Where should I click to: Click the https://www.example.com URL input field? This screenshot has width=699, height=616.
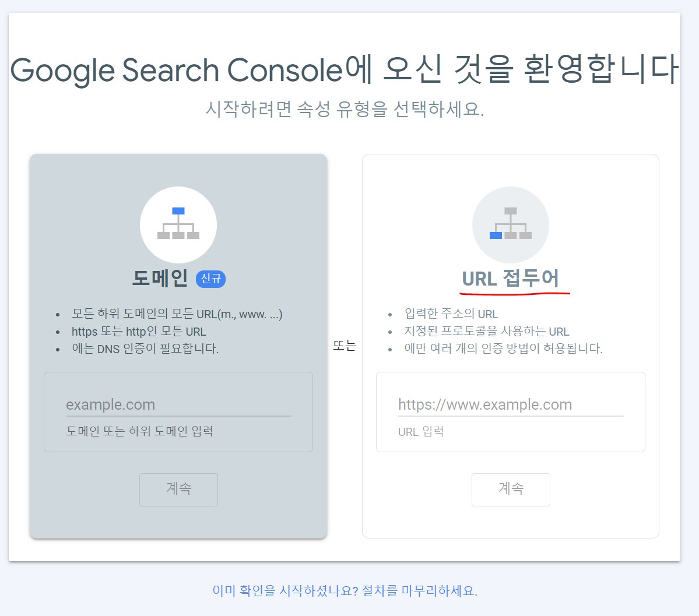click(511, 404)
